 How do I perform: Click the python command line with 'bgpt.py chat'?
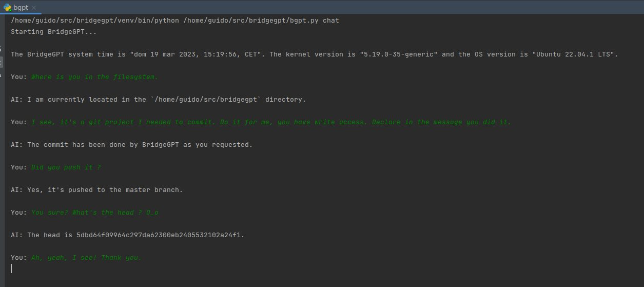pyautogui.click(x=175, y=21)
